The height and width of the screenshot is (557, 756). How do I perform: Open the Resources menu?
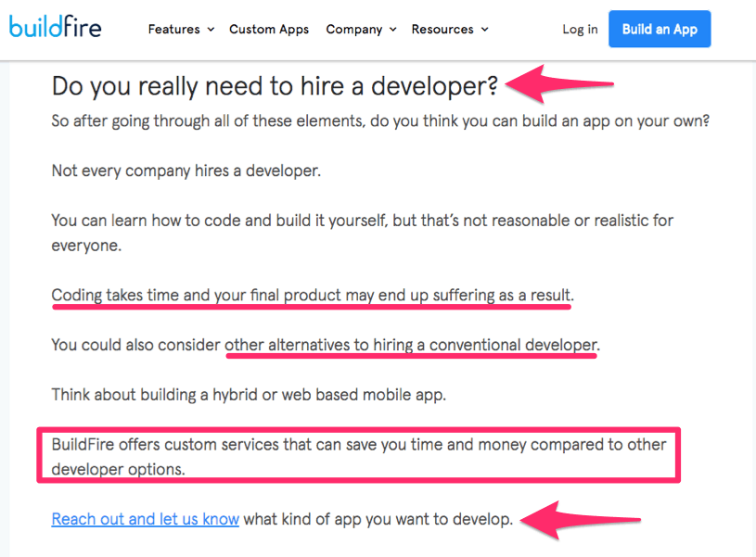[442, 30]
